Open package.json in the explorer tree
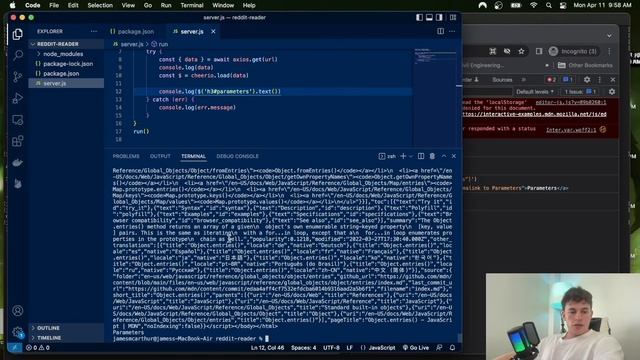640x360 pixels. [66, 73]
